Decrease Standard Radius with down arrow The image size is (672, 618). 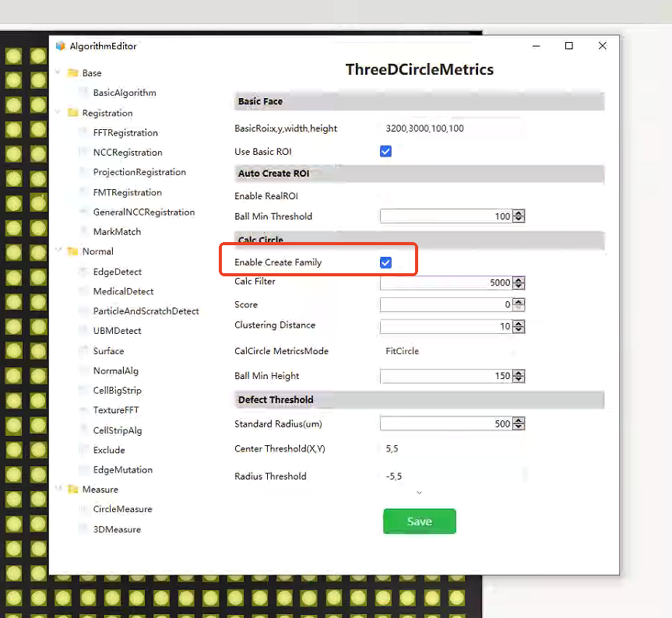[519, 427]
